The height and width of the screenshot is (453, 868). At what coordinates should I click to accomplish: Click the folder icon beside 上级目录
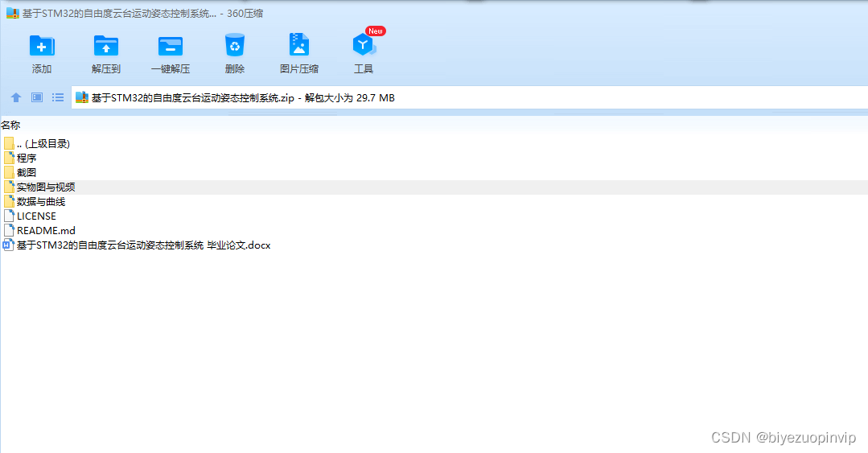[8, 143]
